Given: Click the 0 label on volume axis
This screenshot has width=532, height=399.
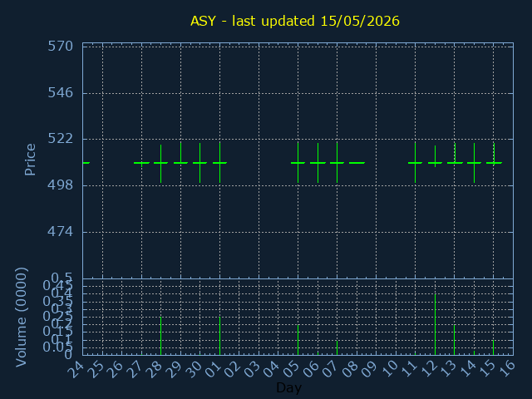Looking at the screenshot, I should tap(68, 355).
